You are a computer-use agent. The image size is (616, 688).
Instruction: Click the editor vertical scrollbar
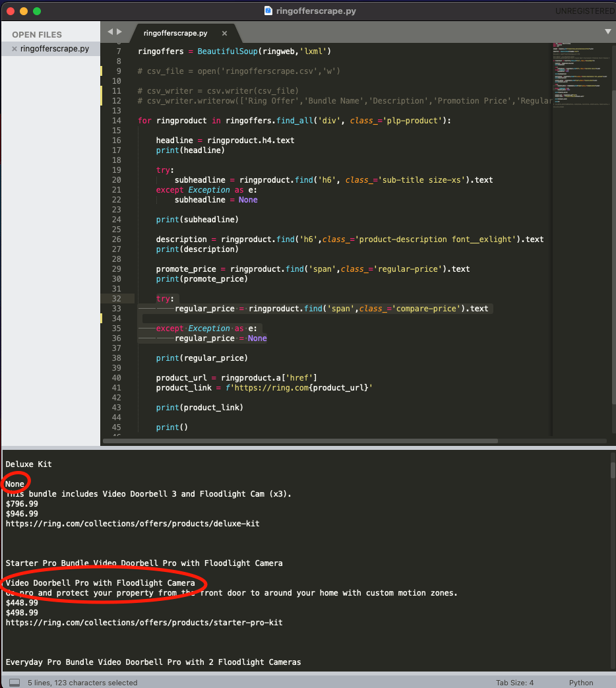click(613, 245)
